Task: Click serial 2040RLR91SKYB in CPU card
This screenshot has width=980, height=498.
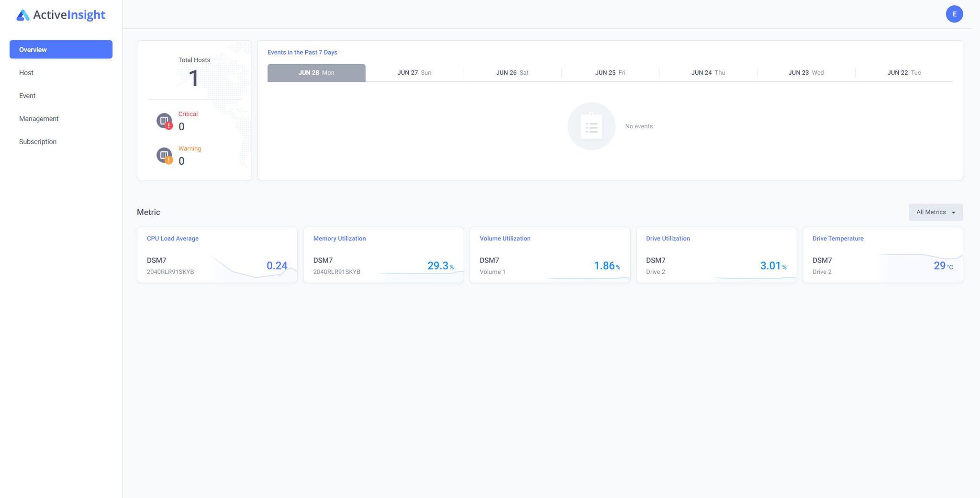Action: pos(170,272)
